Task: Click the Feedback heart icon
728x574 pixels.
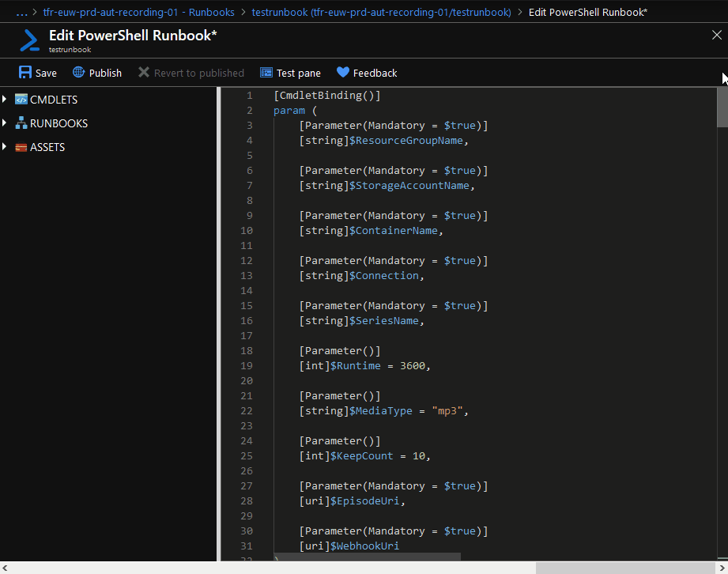Action: tap(342, 73)
